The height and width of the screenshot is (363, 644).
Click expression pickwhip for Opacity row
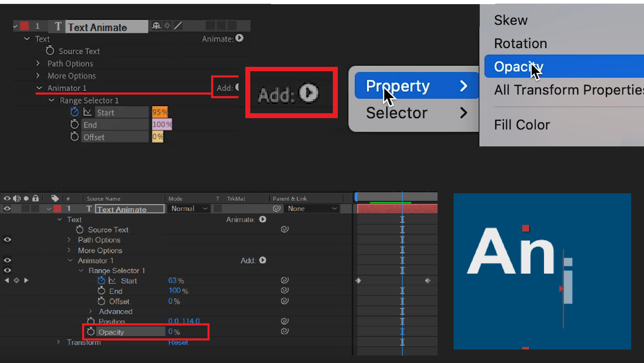(x=285, y=331)
